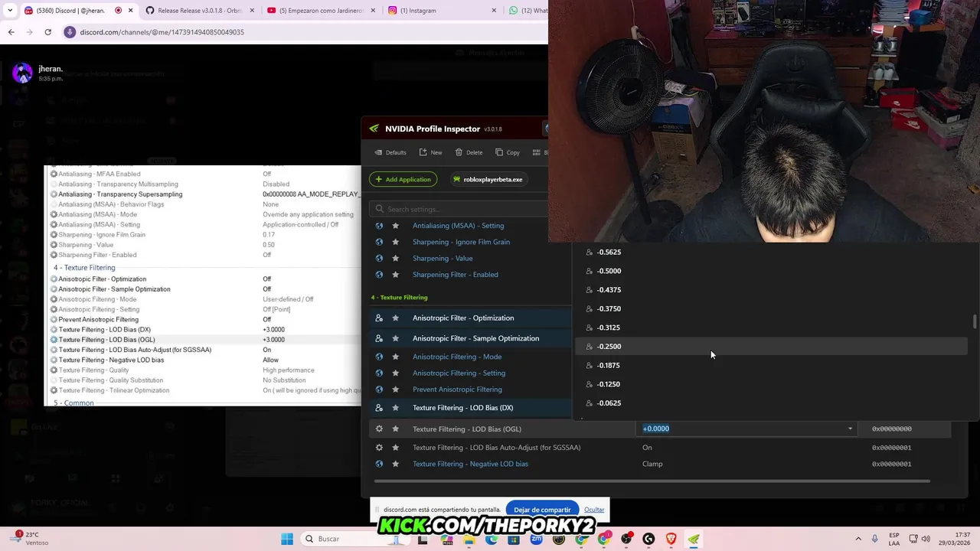980x551 pixels.
Task: Reload the Discord page
Action: [x=47, y=32]
